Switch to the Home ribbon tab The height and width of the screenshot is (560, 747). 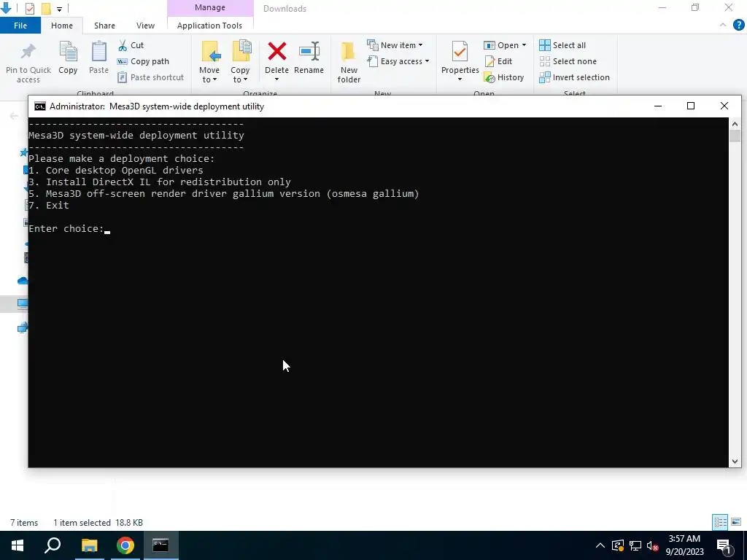click(x=62, y=26)
